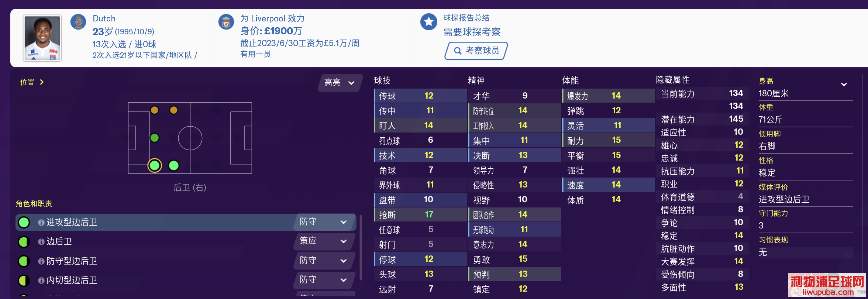Image resolution: width=868 pixels, height=299 pixels.
Task: Expand the 位置 positions section
Action: [x=32, y=82]
